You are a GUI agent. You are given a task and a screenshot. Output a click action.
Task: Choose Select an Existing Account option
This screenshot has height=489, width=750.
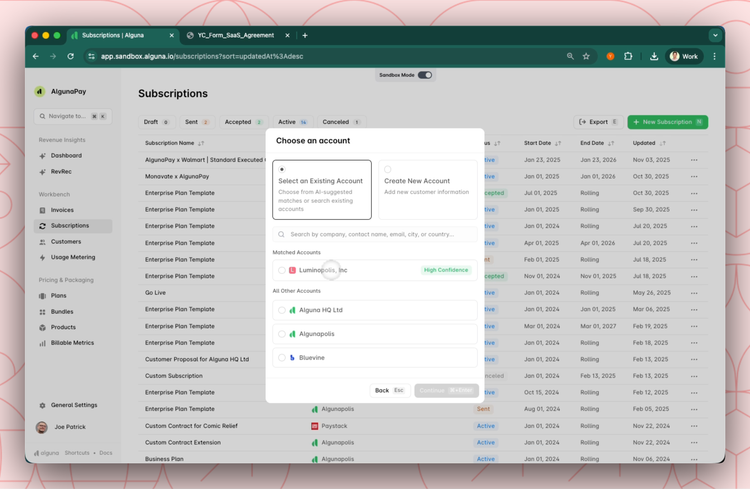[322, 189]
